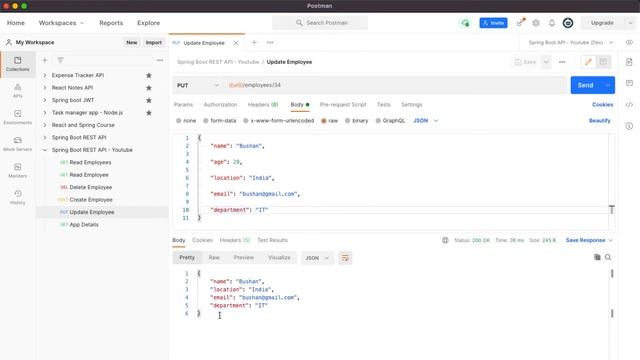
Task: Click the sync status cloud icon
Action: point(465,23)
